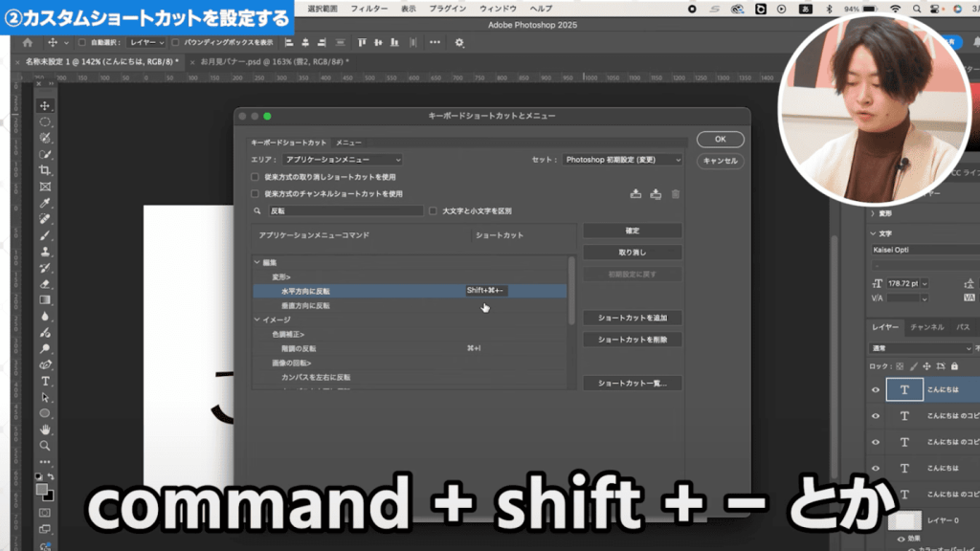Screen dimensions: 980x551
Task: Check 従来方式の取り消しショートカットを使用
Action: (x=255, y=177)
